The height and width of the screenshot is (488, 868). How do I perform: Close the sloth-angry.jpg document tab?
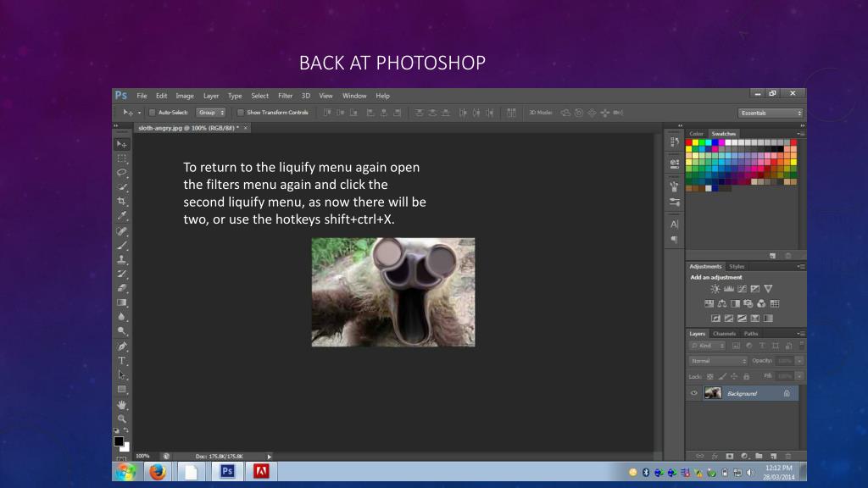pyautogui.click(x=245, y=128)
